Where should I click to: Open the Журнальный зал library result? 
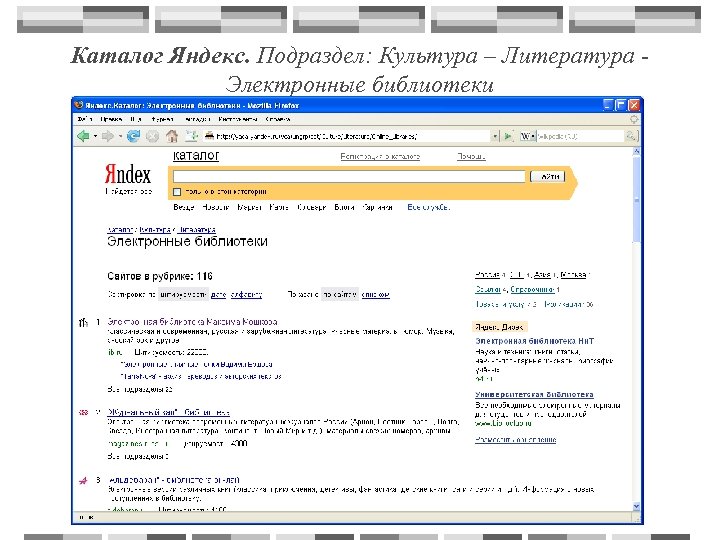tap(169, 412)
